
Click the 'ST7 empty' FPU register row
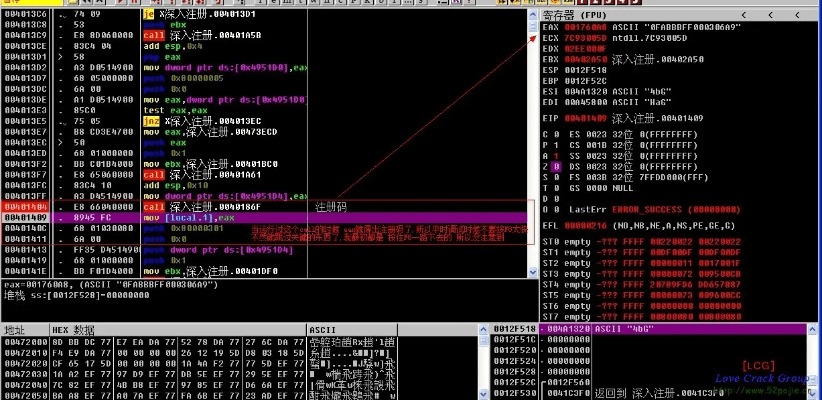(642, 317)
